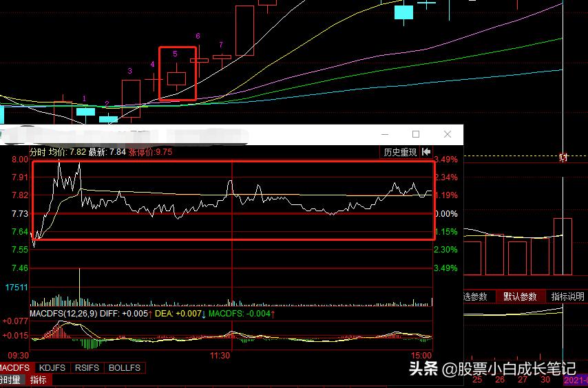Screen dimensions: 588x388
Task: Switch to the KDJFS indicator tab
Action: [52, 368]
